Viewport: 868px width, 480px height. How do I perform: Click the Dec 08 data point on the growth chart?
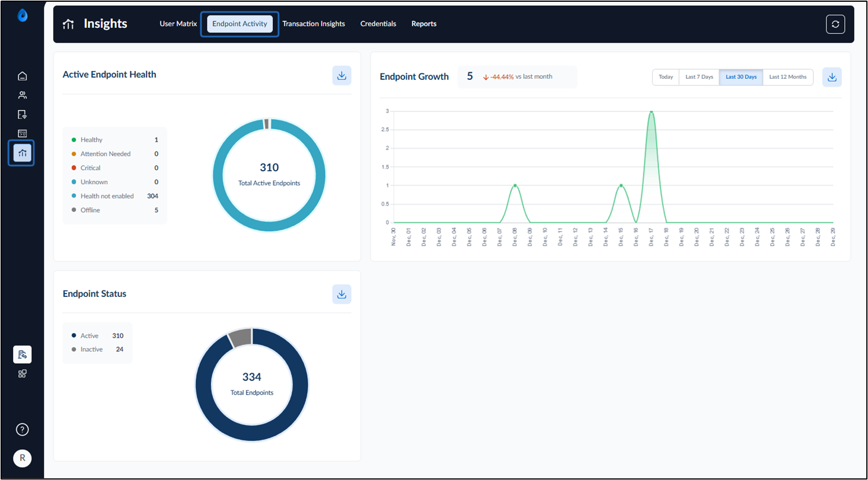515,185
